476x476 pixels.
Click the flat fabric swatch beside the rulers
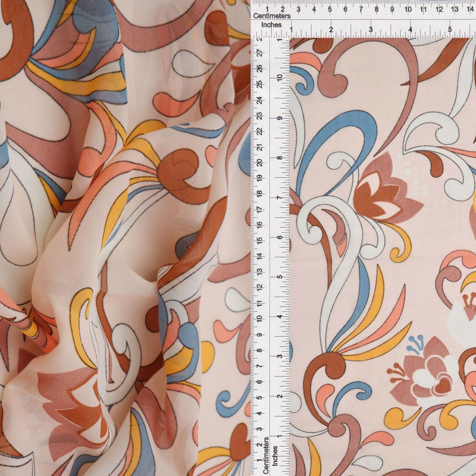tap(383, 257)
